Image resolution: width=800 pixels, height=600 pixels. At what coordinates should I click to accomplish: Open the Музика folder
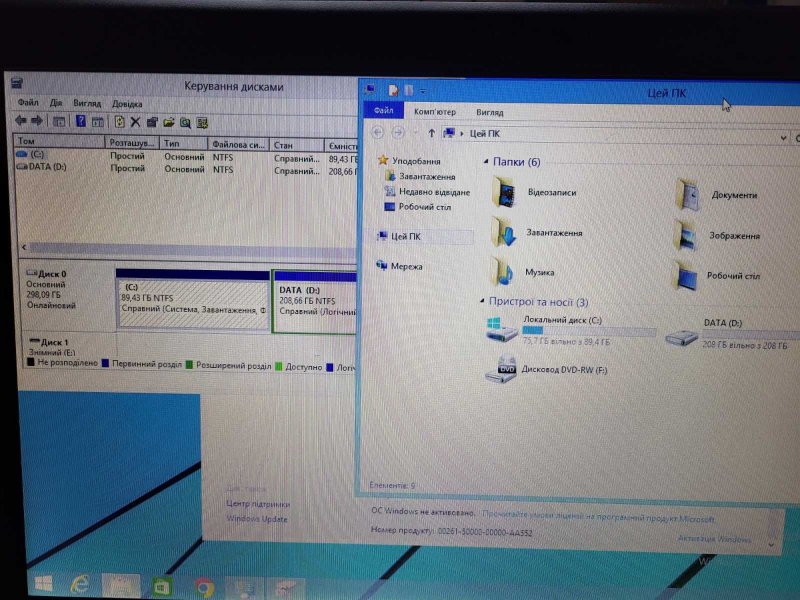point(520,272)
